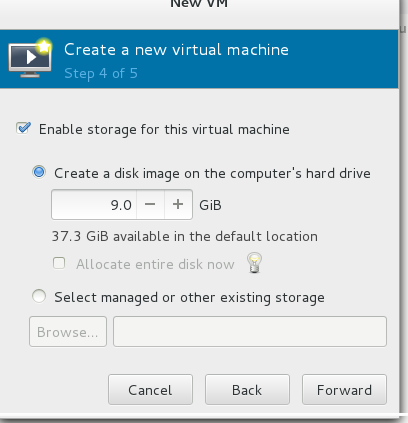
Task: Click the 9.0 disk size field
Action: pos(94,204)
